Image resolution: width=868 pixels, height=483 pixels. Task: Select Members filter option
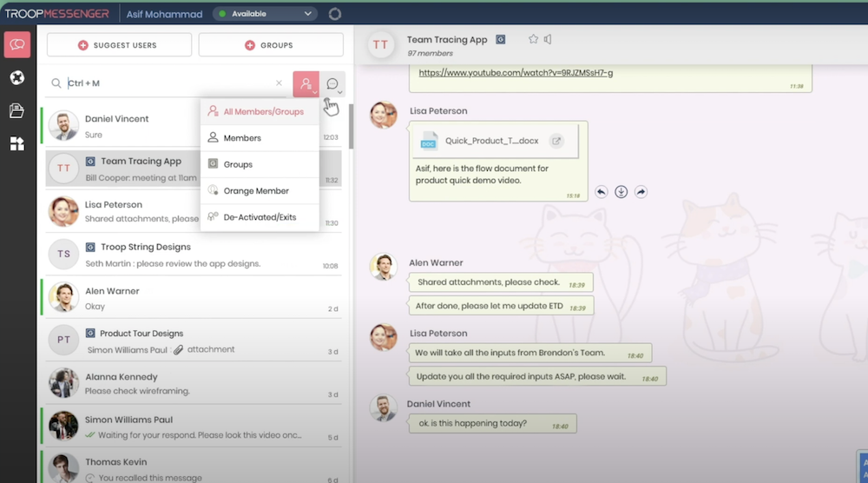coord(260,138)
